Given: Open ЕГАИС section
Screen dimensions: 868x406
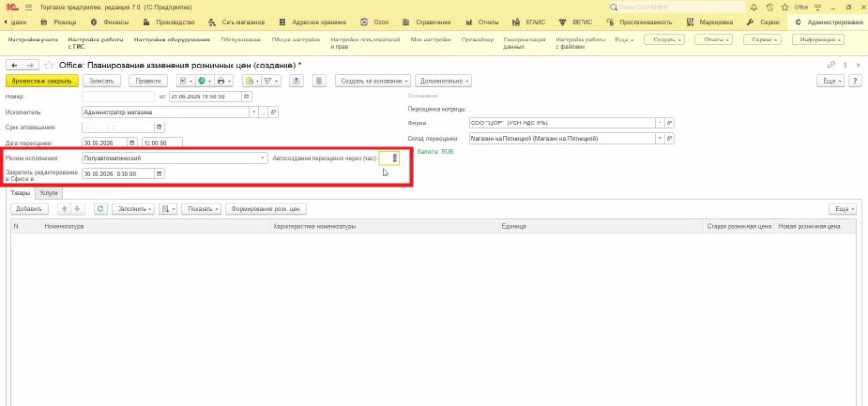Looking at the screenshot, I should tap(529, 23).
